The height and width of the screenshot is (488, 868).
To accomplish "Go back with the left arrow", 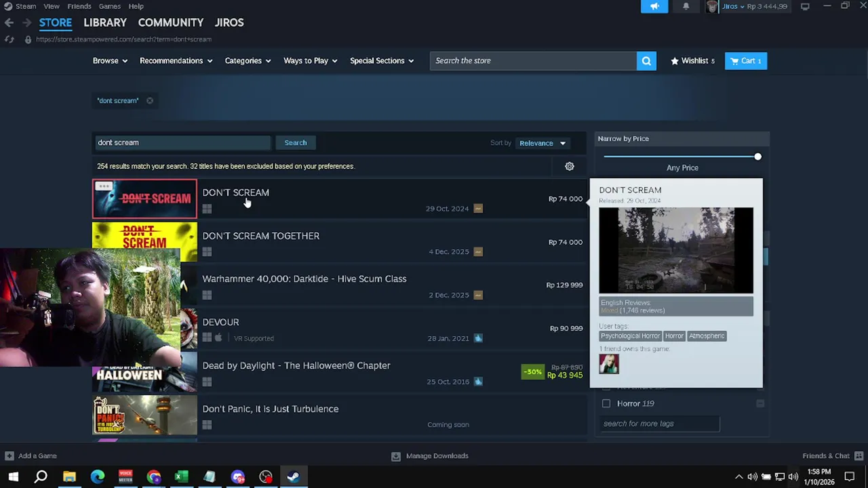I will (9, 22).
